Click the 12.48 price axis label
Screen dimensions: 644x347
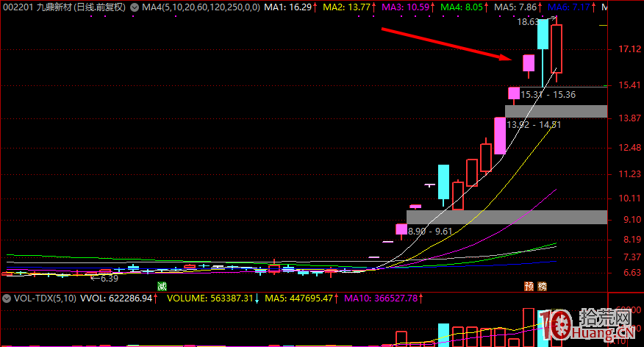629,148
